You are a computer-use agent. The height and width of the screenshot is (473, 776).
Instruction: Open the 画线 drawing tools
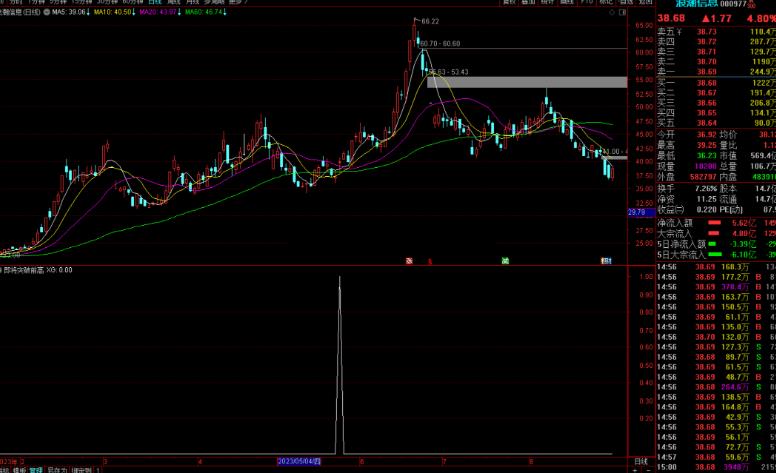pyautogui.click(x=567, y=2)
